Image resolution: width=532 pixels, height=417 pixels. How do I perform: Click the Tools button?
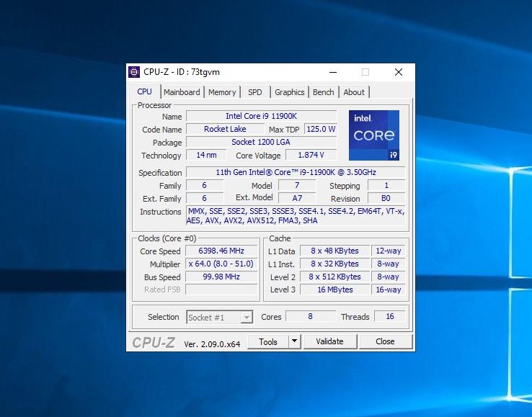pyautogui.click(x=268, y=341)
